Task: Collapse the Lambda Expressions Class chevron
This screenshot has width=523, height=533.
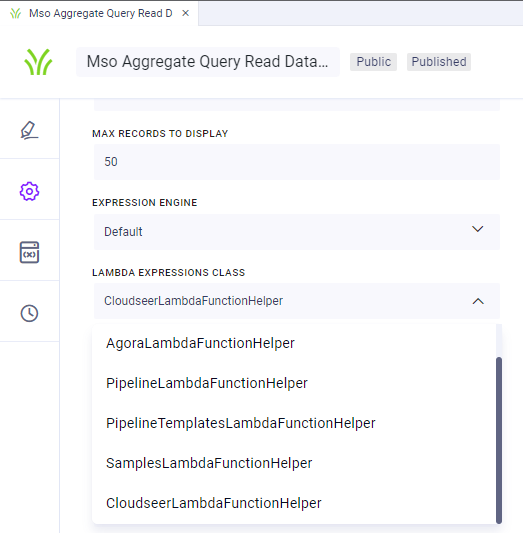Action: coord(478,301)
